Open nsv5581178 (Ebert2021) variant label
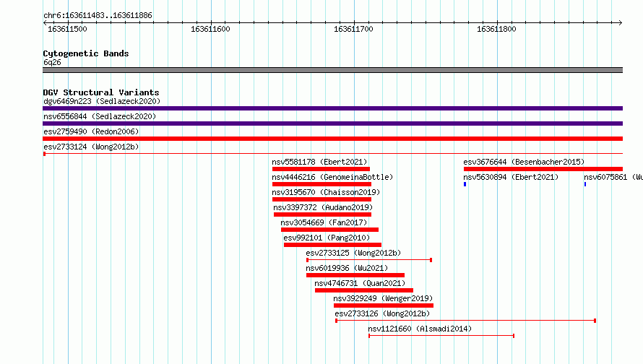Viewport: 643px width, 364px height. [319, 162]
